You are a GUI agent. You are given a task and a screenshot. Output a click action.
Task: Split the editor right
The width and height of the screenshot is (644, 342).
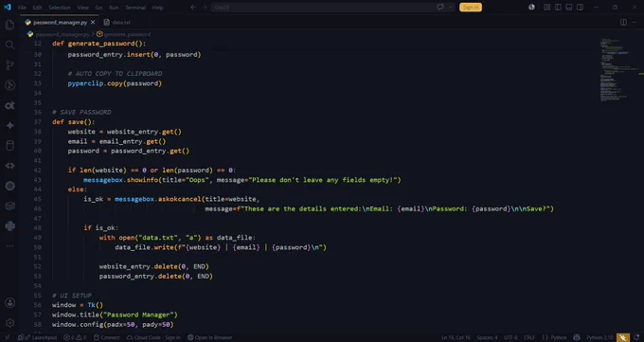point(623,22)
